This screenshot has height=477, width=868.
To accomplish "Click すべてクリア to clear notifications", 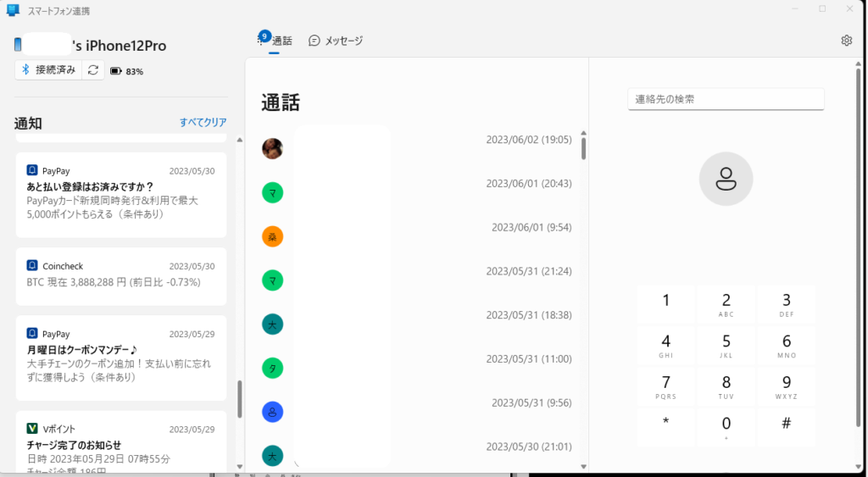I will (203, 122).
